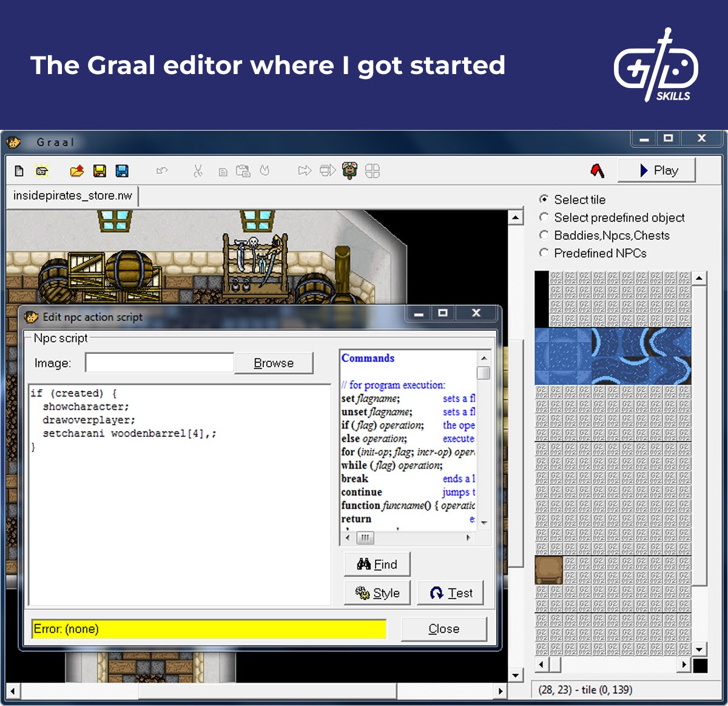Click 'while (flag) operation;' command

pos(392,466)
